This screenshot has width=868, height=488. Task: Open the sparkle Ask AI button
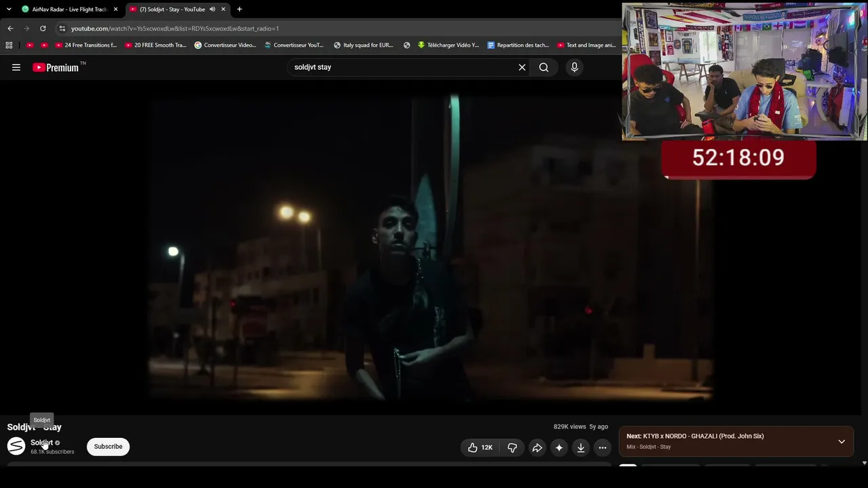coord(559,447)
